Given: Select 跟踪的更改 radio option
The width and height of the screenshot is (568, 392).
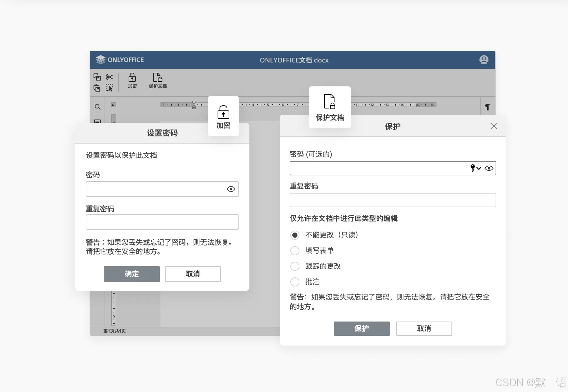Looking at the screenshot, I should (x=295, y=266).
